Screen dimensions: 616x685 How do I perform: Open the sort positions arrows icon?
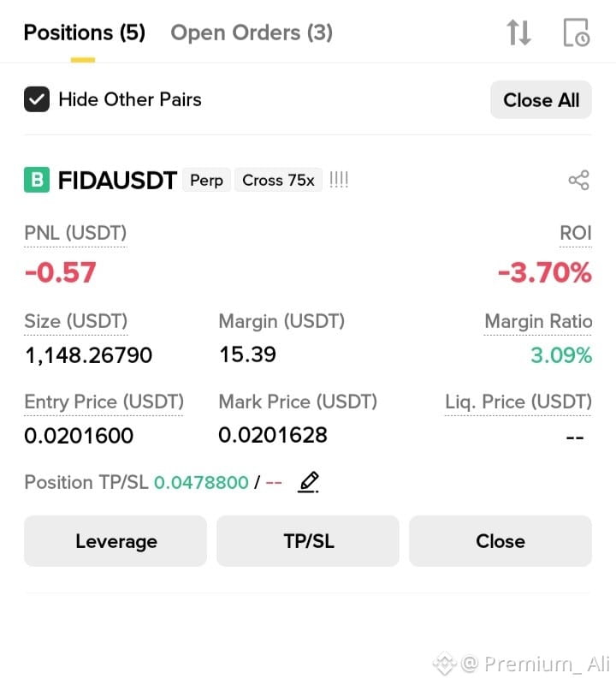pos(518,33)
